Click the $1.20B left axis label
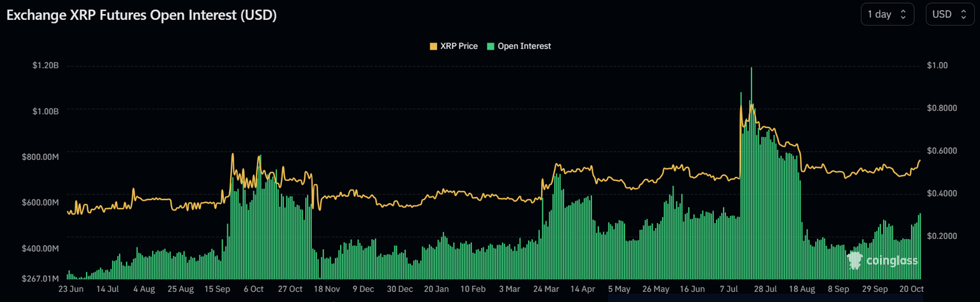This screenshot has height=302, width=980. 45,65
